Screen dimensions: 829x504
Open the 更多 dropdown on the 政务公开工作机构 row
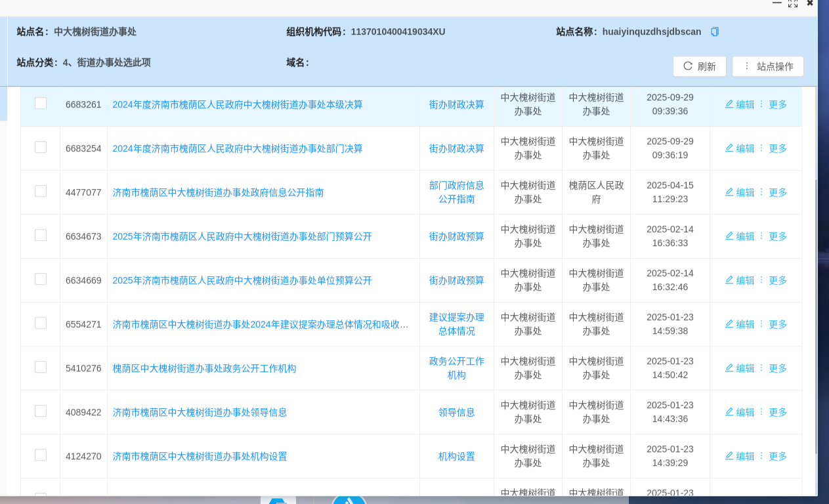point(777,368)
